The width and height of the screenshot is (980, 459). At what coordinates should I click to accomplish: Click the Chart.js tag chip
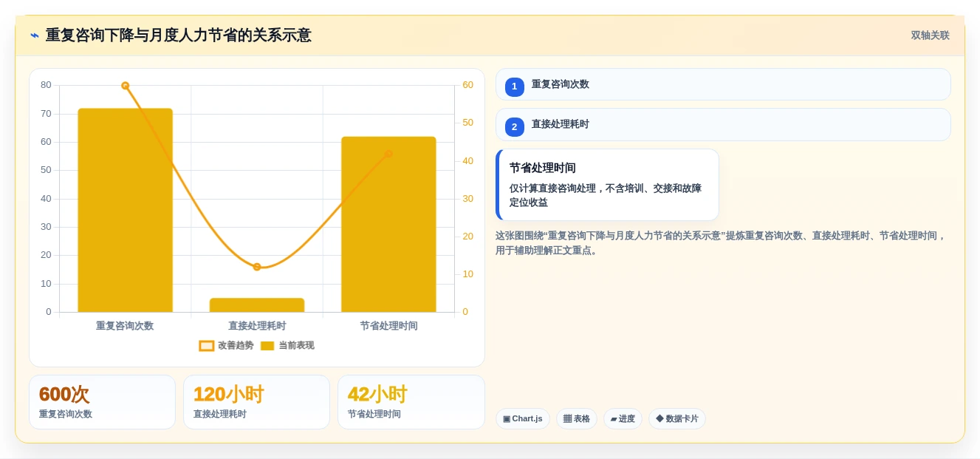click(523, 419)
